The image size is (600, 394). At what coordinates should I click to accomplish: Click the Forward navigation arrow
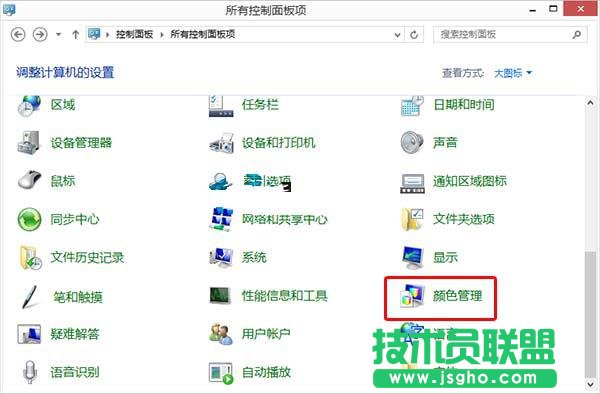[40, 34]
